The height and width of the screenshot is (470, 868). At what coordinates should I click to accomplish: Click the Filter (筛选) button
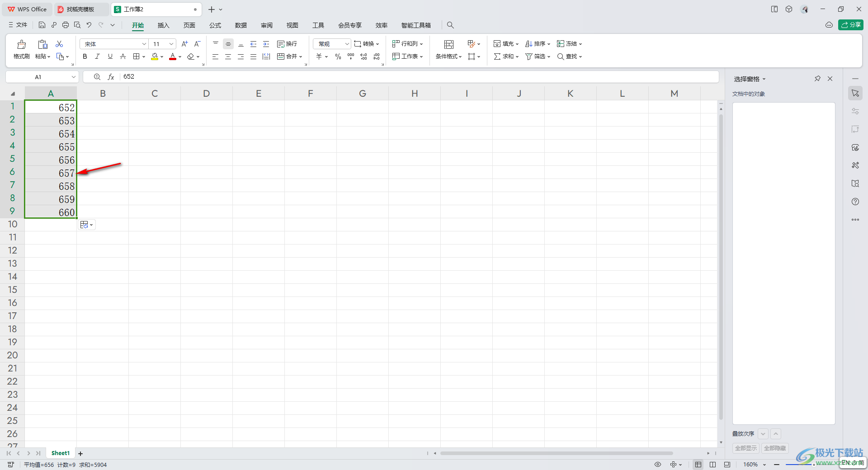(x=538, y=56)
